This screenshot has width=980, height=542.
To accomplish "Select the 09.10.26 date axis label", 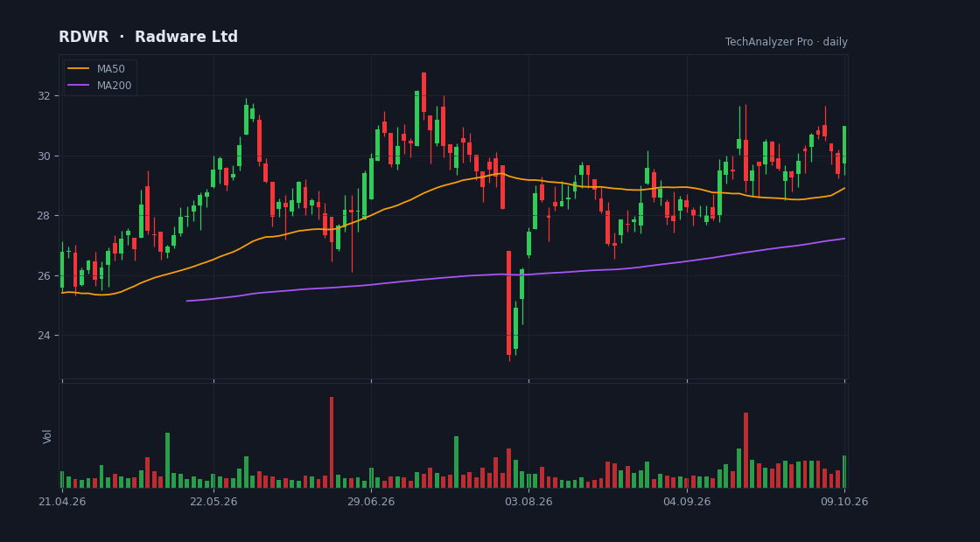I will pyautogui.click(x=844, y=502).
